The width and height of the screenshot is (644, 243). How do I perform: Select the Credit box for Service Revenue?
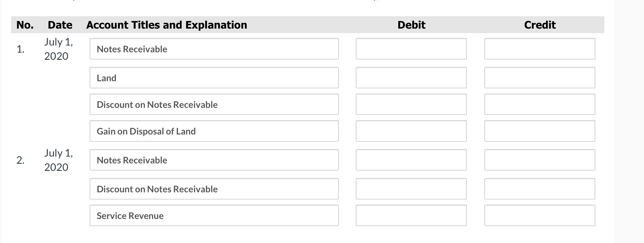click(x=539, y=215)
